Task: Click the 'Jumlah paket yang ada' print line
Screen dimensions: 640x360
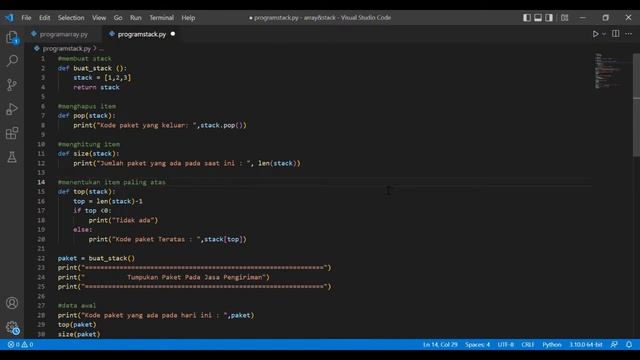Action: pyautogui.click(x=187, y=163)
